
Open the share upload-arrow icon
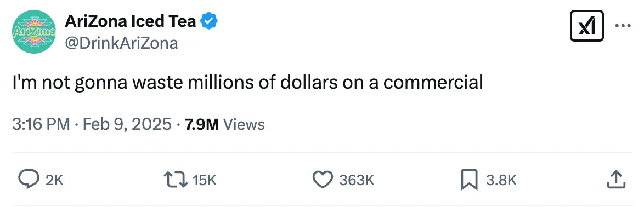tap(615, 180)
